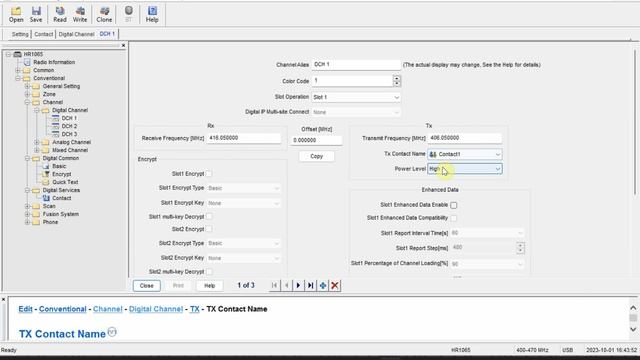
Task: Click the blue add channel icon
Action: [x=323, y=285]
